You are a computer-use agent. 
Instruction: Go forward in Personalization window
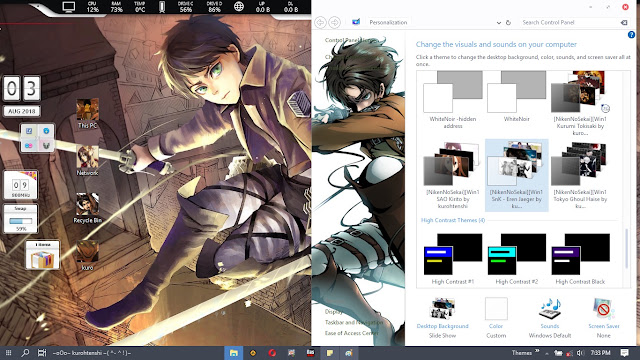pos(334,22)
